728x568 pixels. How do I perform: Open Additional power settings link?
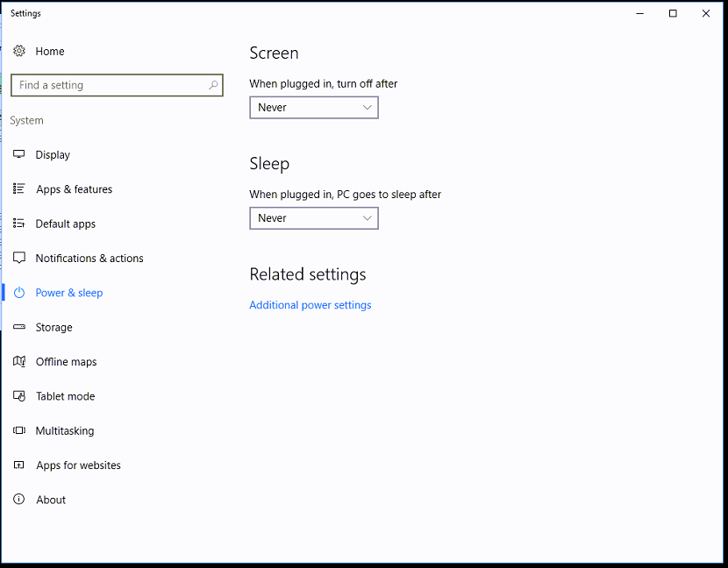point(310,305)
